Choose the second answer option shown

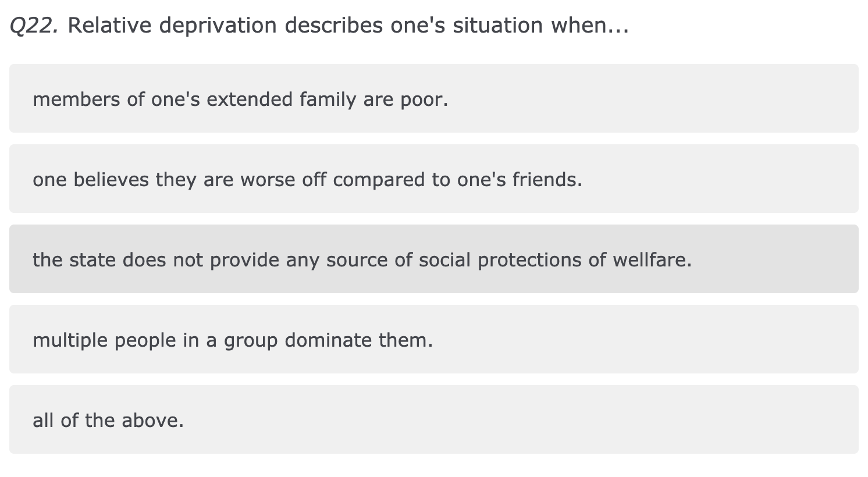(434, 179)
